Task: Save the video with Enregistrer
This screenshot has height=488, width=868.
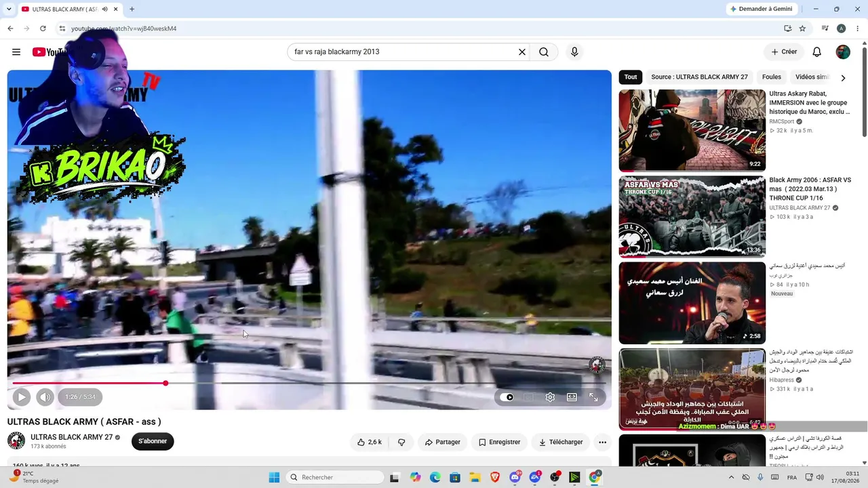Action: tap(499, 442)
